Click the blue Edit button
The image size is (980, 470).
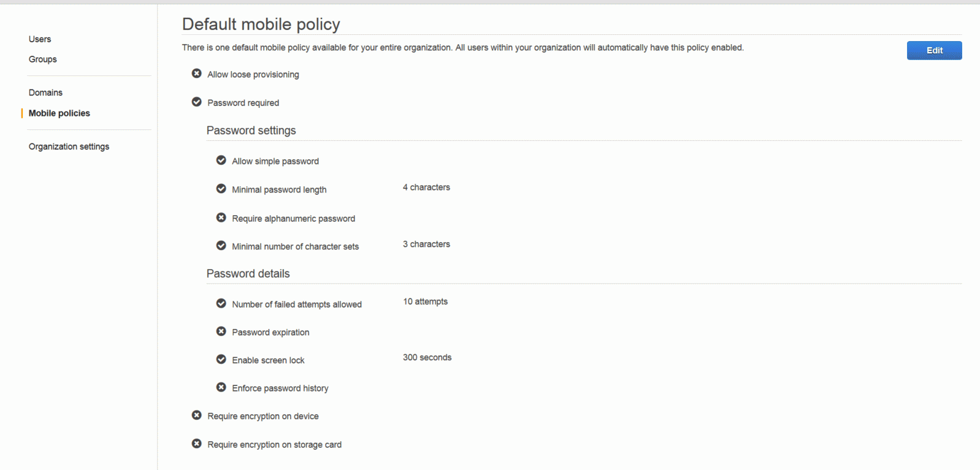point(934,50)
